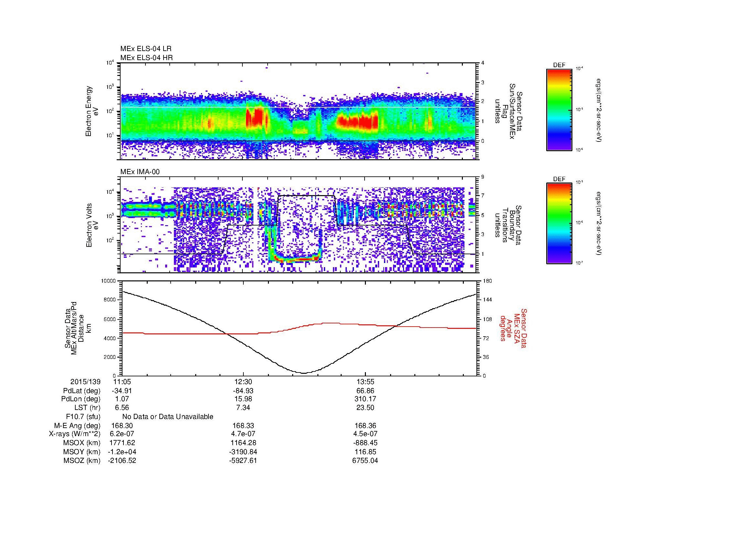Click 'No Data or Data Unavailable' text

pyautogui.click(x=168, y=417)
